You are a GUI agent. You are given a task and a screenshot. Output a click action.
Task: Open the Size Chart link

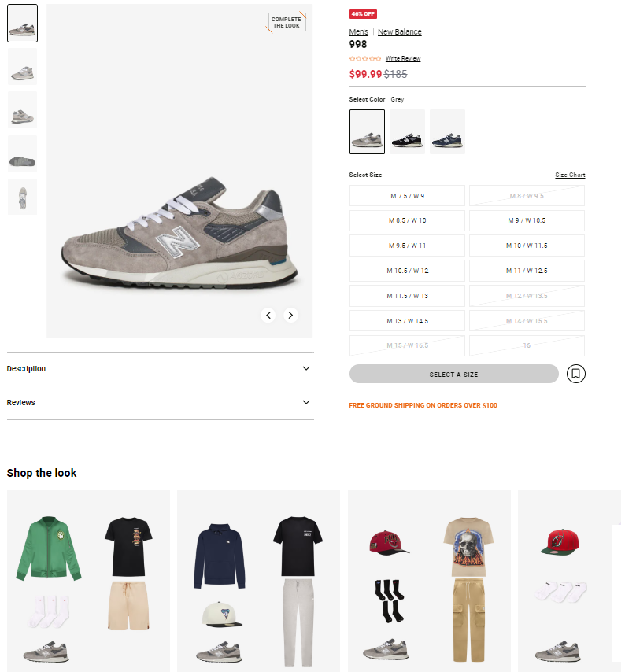pos(570,175)
